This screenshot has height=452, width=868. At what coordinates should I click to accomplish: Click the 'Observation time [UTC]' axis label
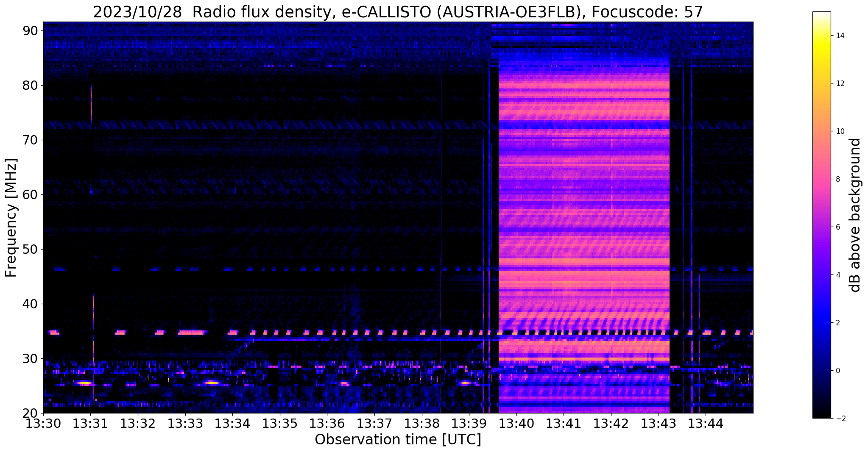[398, 440]
